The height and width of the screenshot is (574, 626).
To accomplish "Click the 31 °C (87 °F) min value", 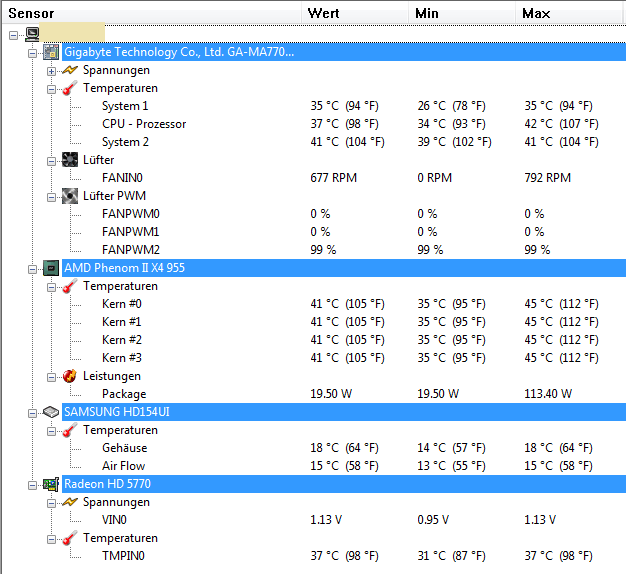I will pyautogui.click(x=452, y=556).
